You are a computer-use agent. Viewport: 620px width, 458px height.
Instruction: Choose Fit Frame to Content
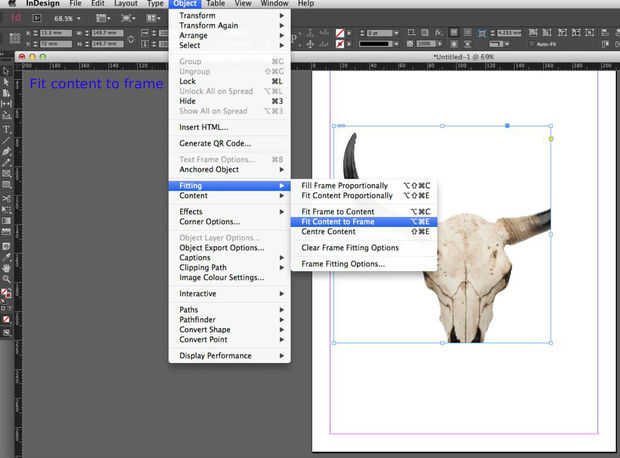(x=364, y=212)
